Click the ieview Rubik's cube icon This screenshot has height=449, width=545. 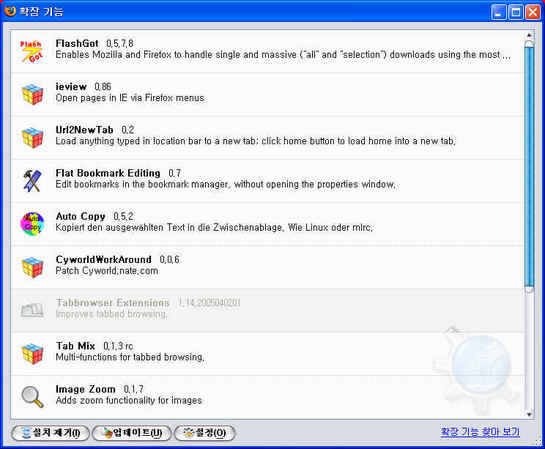32,94
